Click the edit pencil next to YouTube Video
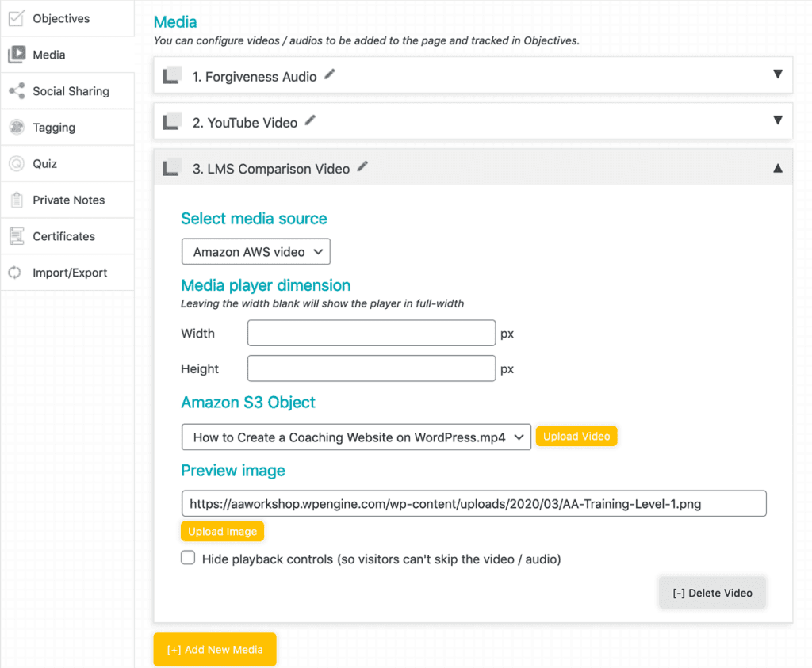The height and width of the screenshot is (668, 812). (311, 121)
